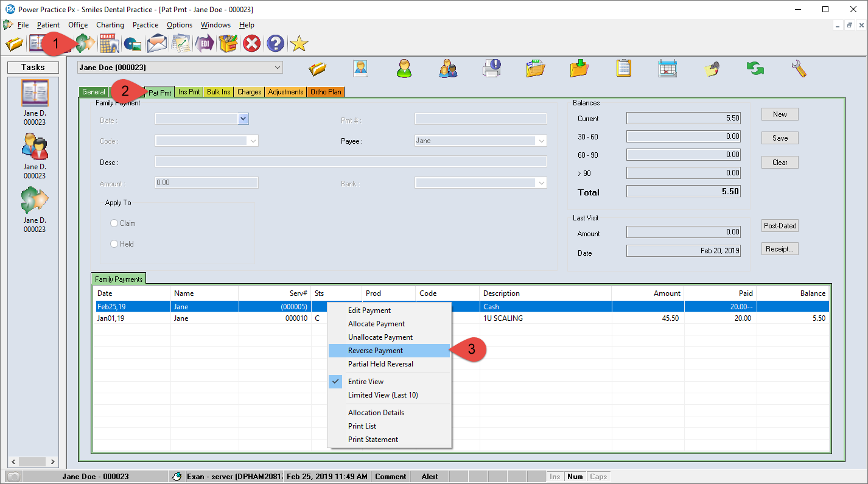Click the New button
Screen dimensions: 868x484
click(x=780, y=114)
